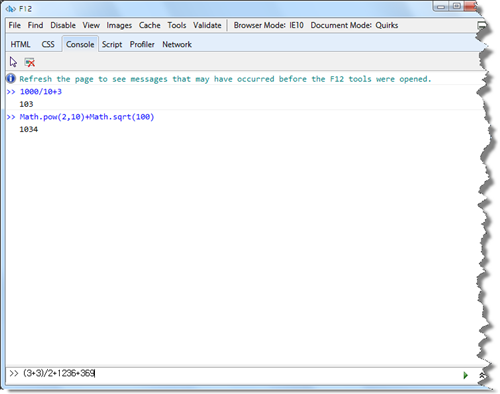Click the blue info icon beside Refresh message
Screen dimensions: 500x394
(11, 79)
